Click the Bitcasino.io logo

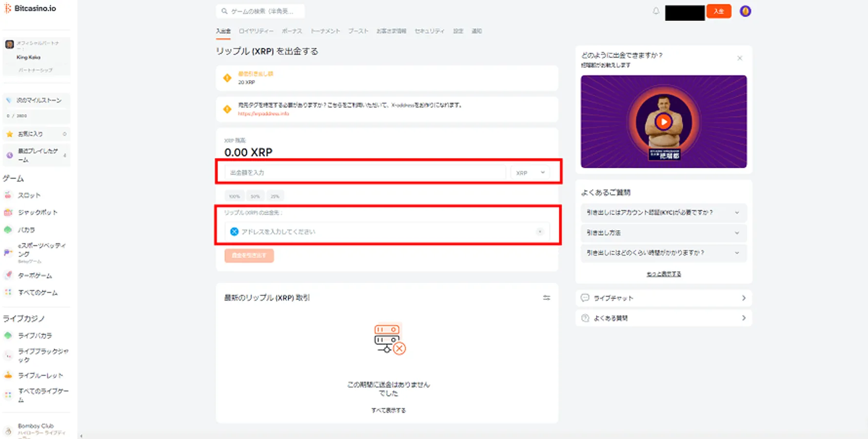(30, 8)
